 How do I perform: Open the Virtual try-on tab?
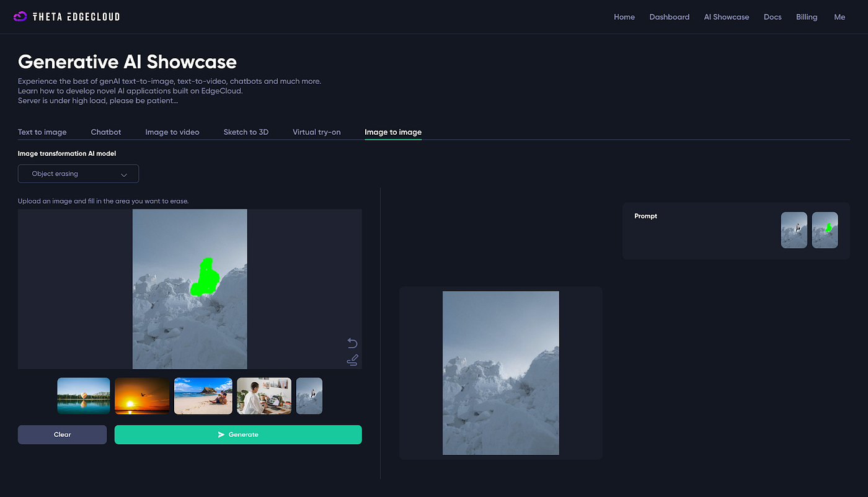317,132
